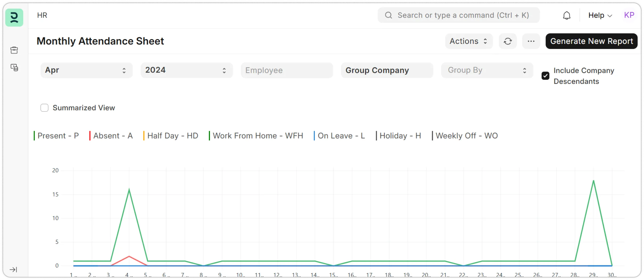Open the more options ellipsis menu
Screen dimensions: 644x280
531,41
